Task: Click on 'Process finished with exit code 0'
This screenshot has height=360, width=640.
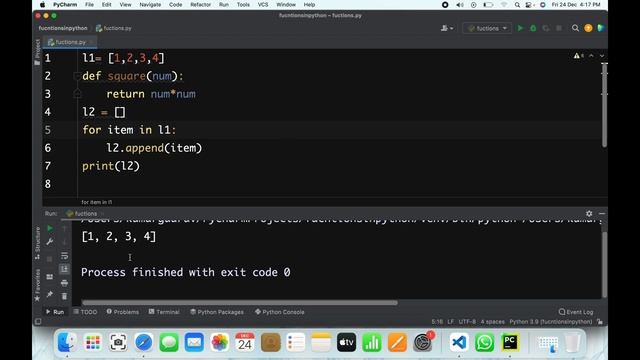Action: (x=186, y=272)
